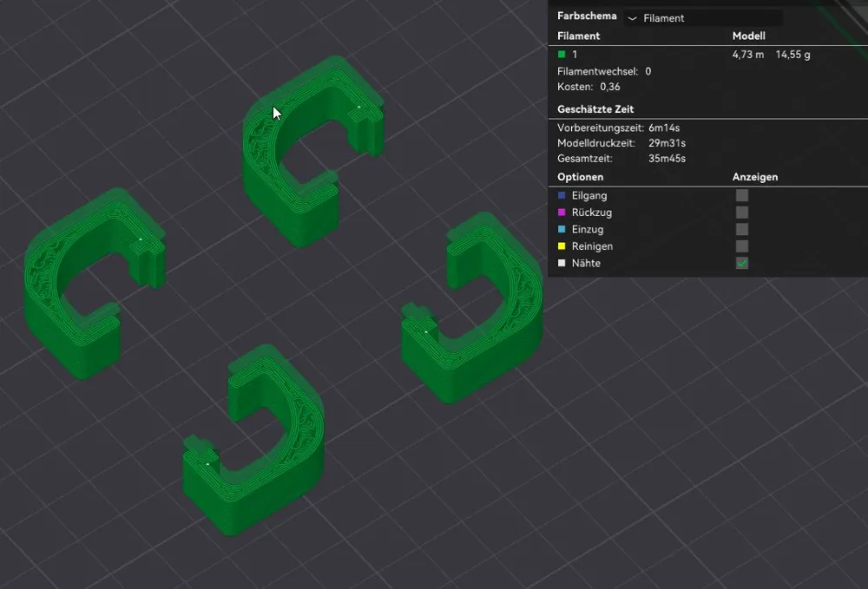Click the Filamentwechsel count 0
868x589 pixels.
pyautogui.click(x=648, y=71)
